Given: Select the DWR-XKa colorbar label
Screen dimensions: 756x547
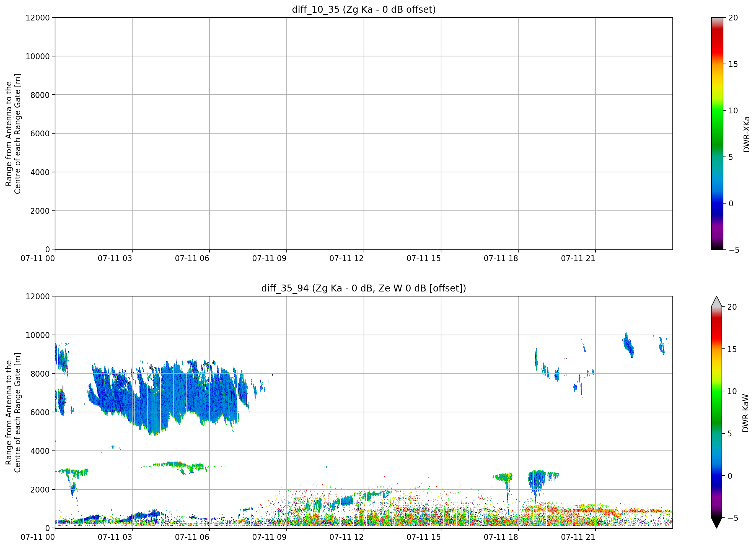Looking at the screenshot, I should (x=746, y=134).
